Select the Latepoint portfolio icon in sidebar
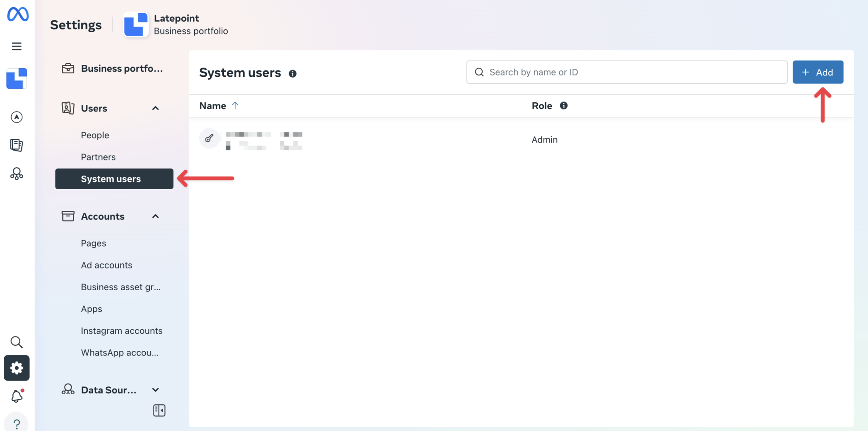The image size is (868, 431). point(17,78)
